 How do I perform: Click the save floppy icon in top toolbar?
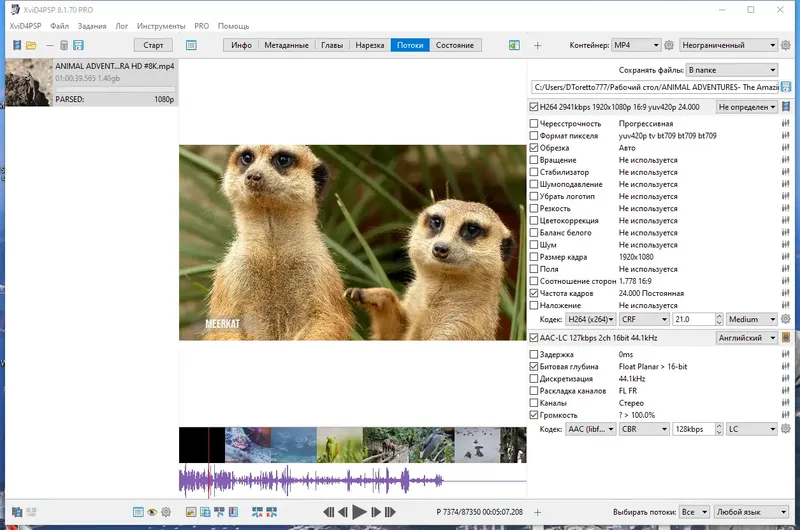[78, 45]
